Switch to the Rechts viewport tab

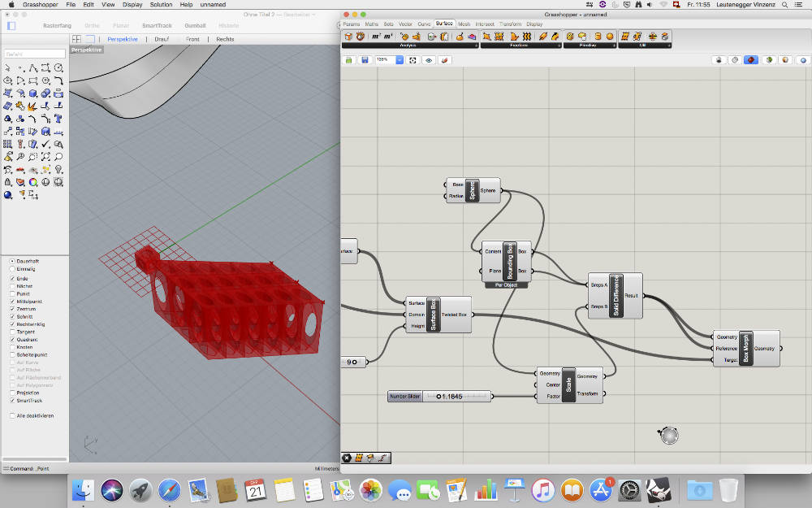pos(225,39)
